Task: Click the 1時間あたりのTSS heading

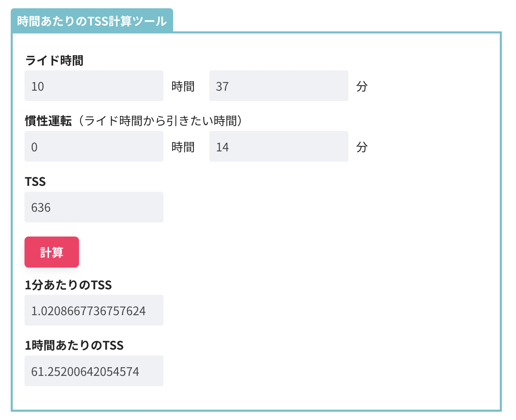Action: tap(74, 346)
